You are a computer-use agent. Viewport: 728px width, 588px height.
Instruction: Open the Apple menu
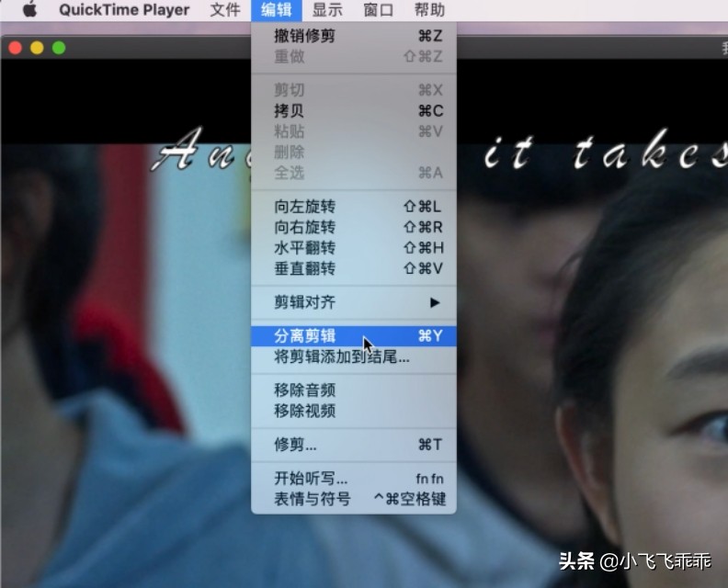click(x=29, y=9)
